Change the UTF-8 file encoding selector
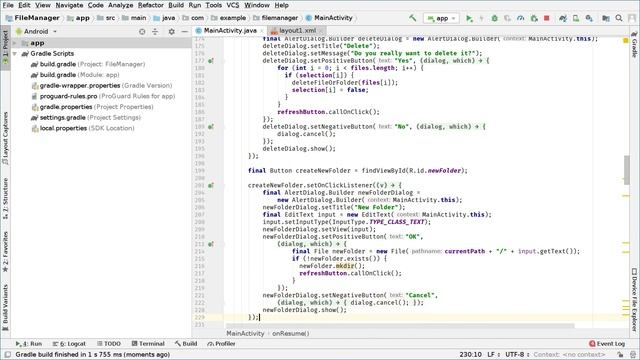Image resolution: width=640 pixels, height=360 pixels. pyautogui.click(x=517, y=354)
